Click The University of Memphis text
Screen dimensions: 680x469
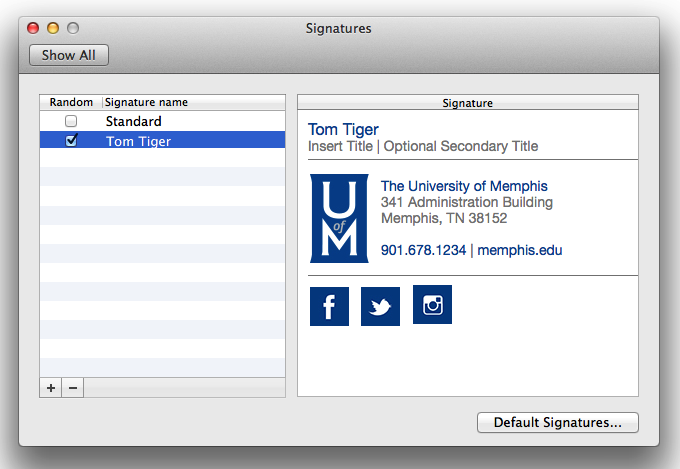pos(464,186)
